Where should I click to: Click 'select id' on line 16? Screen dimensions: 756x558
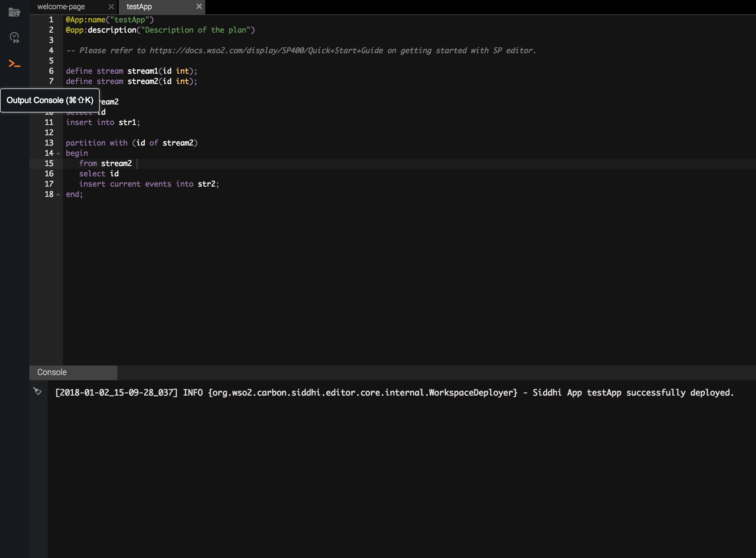99,174
